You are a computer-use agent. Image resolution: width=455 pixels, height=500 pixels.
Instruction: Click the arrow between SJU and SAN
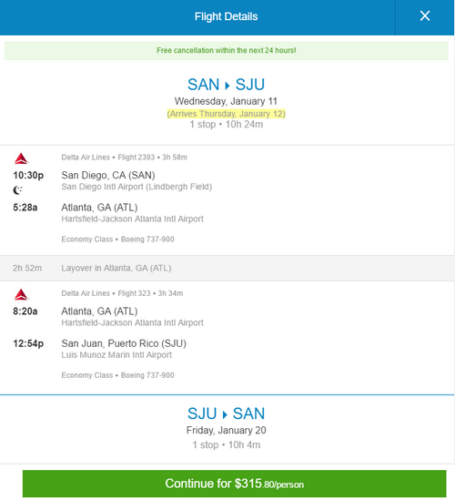coord(225,415)
